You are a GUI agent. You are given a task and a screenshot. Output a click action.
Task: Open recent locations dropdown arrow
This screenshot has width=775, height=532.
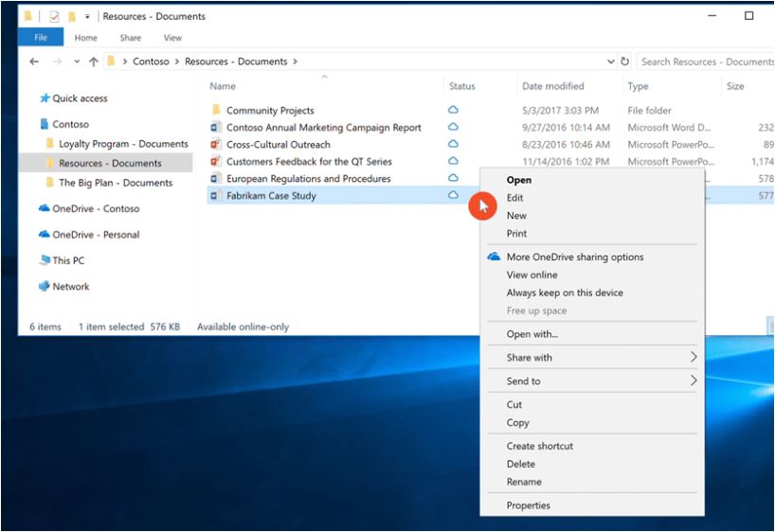click(x=77, y=62)
